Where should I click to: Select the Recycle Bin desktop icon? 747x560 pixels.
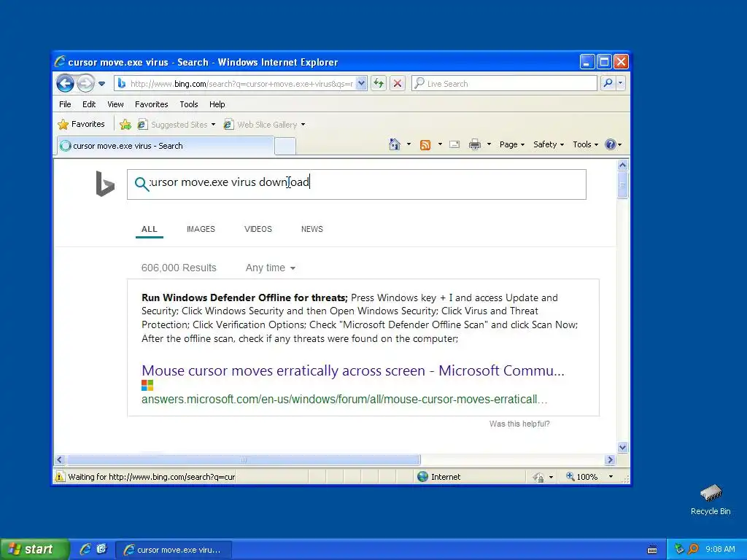coord(711,499)
